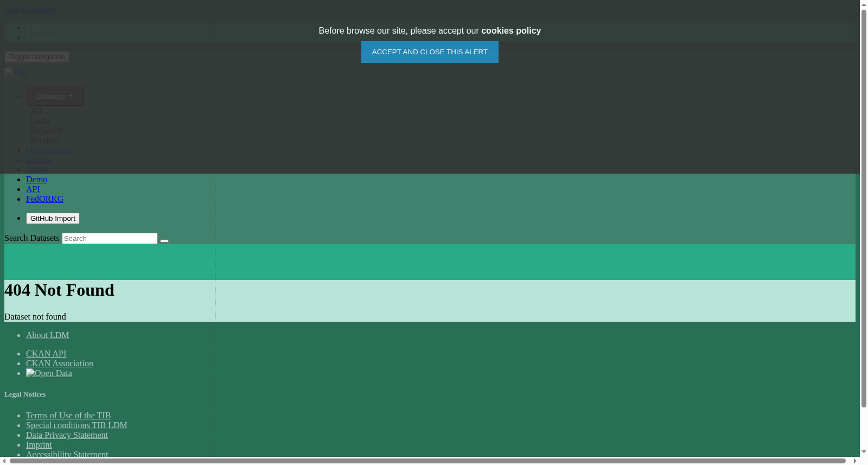The height and width of the screenshot is (465, 868).
Task: Open the Accessibility Statement link
Action: tap(67, 454)
